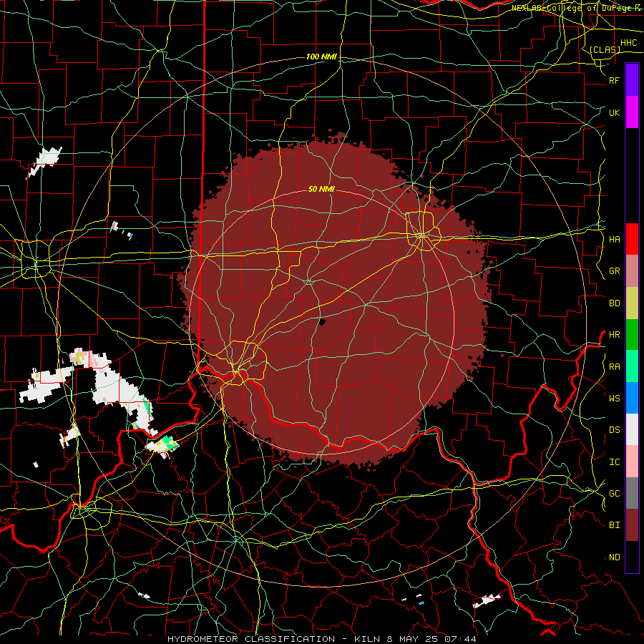644x644 pixels.
Task: Click the 'GC' legend label
Action: point(614,493)
